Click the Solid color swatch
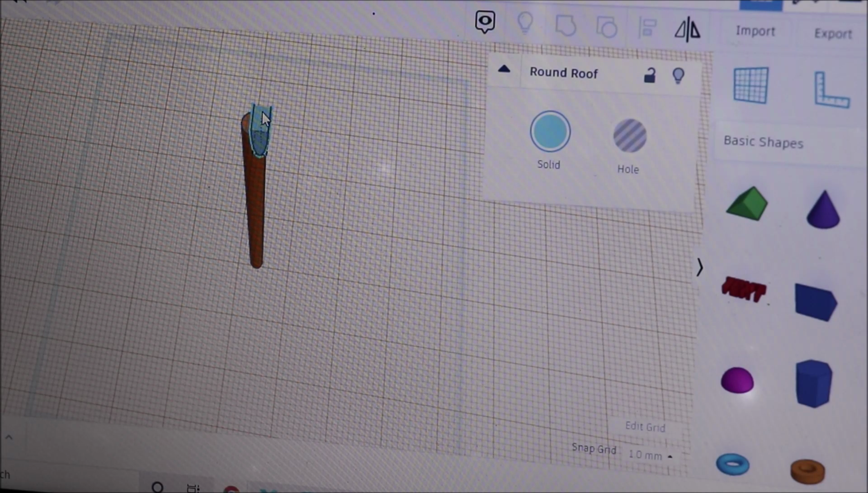Viewport: 868px width, 493px height. 550,132
